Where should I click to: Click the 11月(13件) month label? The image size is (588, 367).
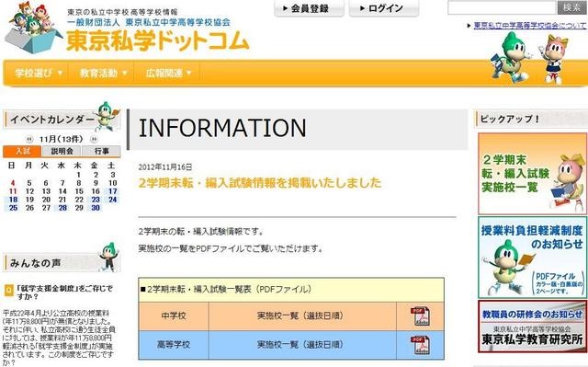(x=62, y=139)
